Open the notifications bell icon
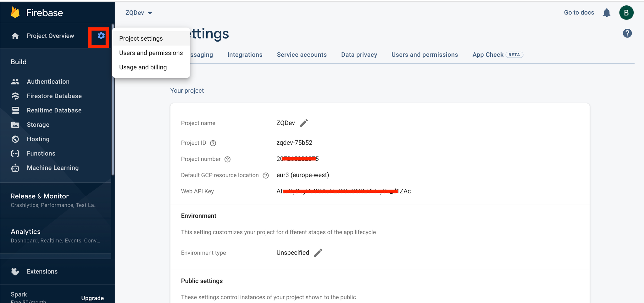644x303 pixels. click(x=607, y=13)
